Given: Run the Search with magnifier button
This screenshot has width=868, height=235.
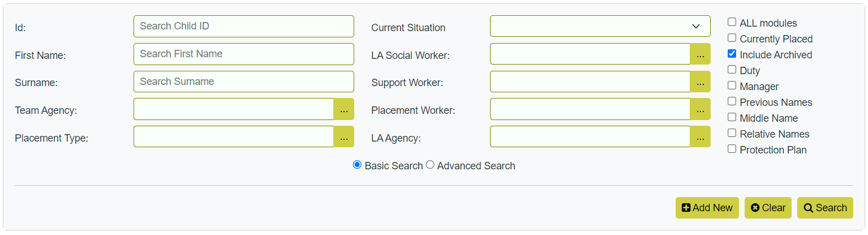Looking at the screenshot, I should pos(825,208).
